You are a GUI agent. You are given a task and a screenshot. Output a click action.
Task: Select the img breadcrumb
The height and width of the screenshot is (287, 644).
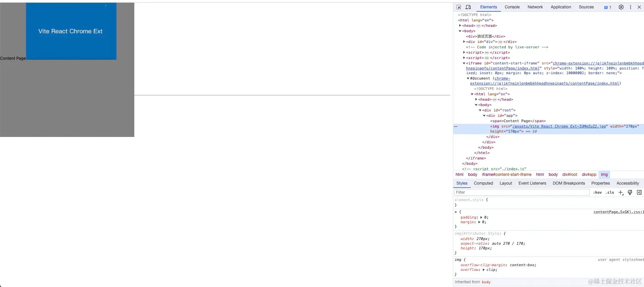(x=604, y=175)
